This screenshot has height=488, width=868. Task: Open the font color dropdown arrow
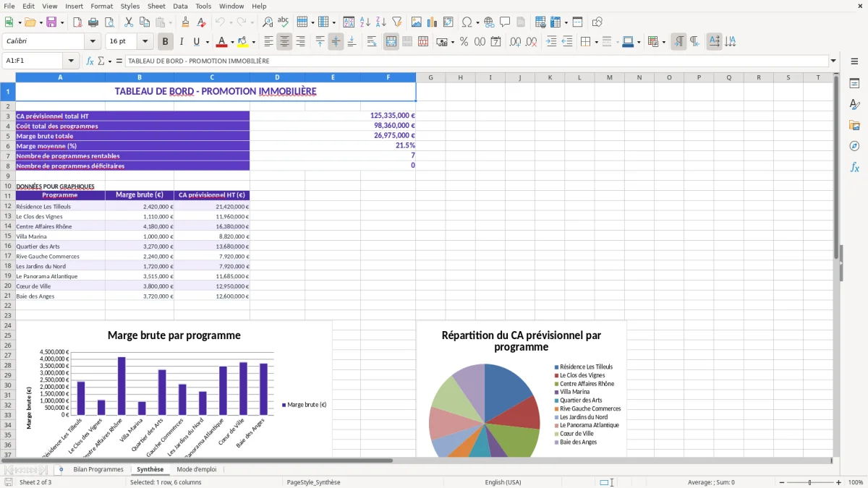click(x=231, y=42)
